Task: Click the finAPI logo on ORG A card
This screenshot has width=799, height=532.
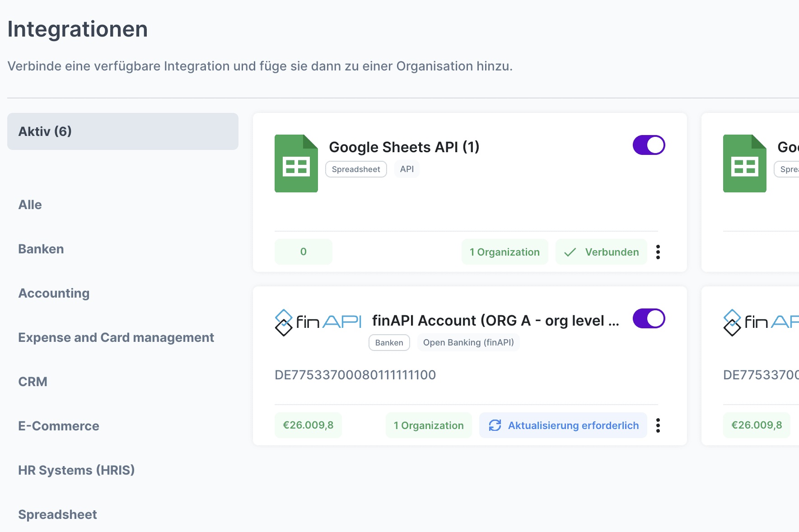Action: pyautogui.click(x=318, y=322)
